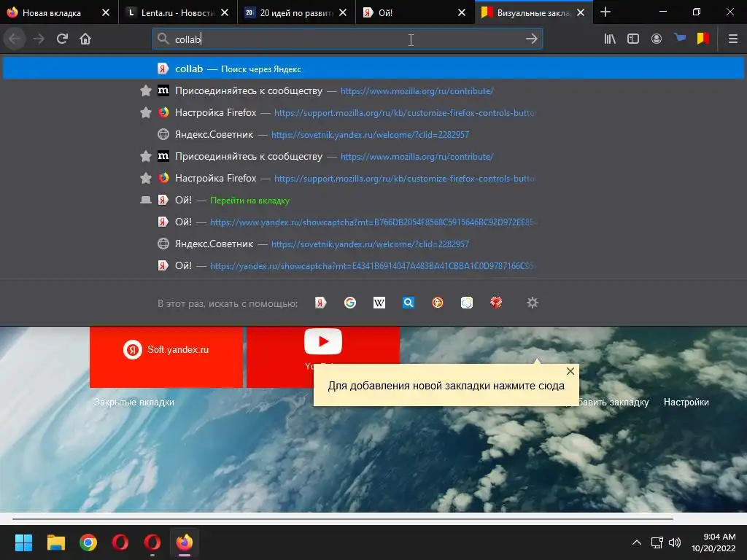Click the Visual bookmarks extension flag icon
747x560 pixels.
coord(703,38)
